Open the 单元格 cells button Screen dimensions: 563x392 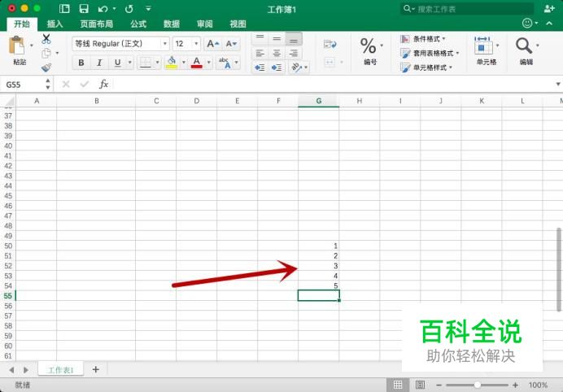(x=487, y=51)
